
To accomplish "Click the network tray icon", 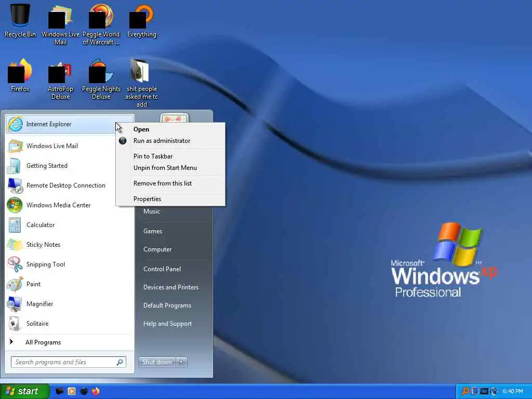I will coord(475,391).
